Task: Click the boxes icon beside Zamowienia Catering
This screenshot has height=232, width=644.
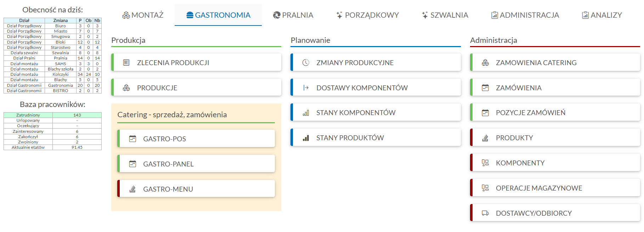Action: click(485, 63)
